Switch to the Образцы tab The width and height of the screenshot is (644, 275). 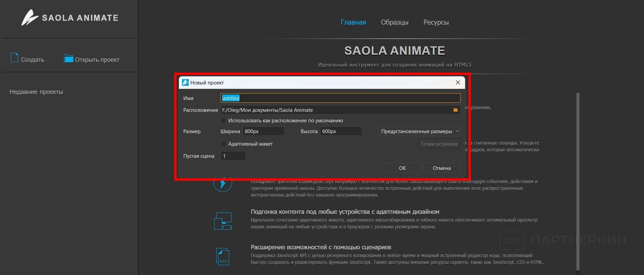pos(394,22)
